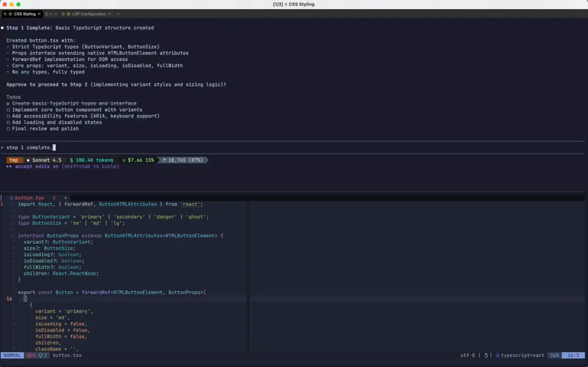This screenshot has width=588, height=367.
Task: Click the button.tsx filename in statusline
Action: pos(67,356)
